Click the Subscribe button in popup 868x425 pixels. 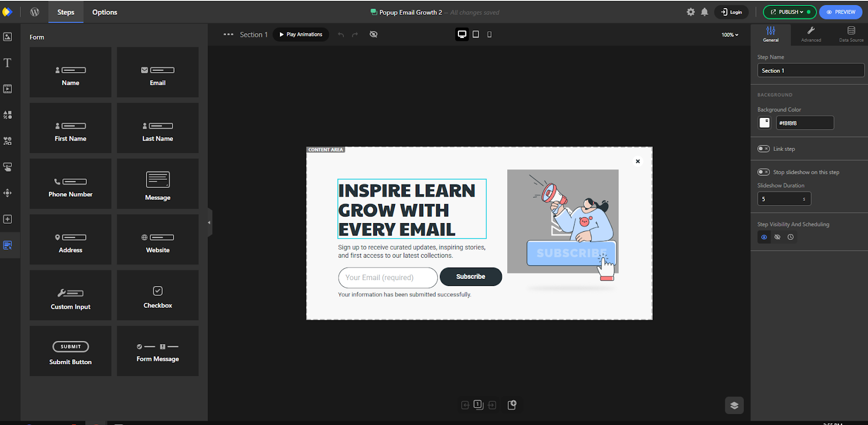pos(471,277)
